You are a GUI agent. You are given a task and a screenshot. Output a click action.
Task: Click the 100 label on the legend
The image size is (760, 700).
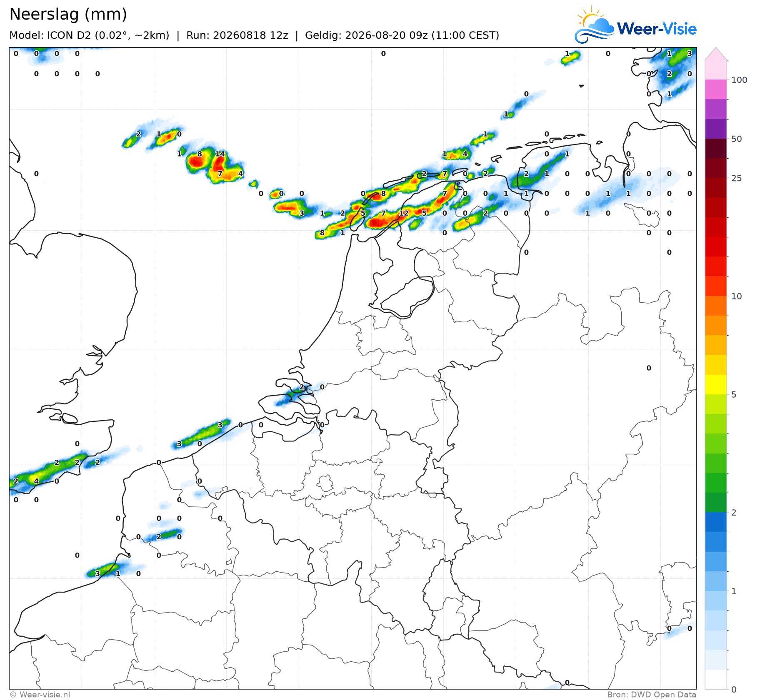point(739,80)
